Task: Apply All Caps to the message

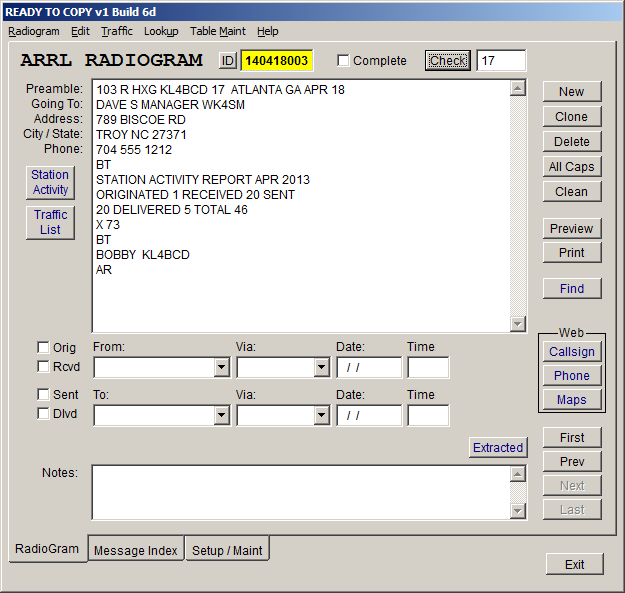Action: pyautogui.click(x=572, y=167)
